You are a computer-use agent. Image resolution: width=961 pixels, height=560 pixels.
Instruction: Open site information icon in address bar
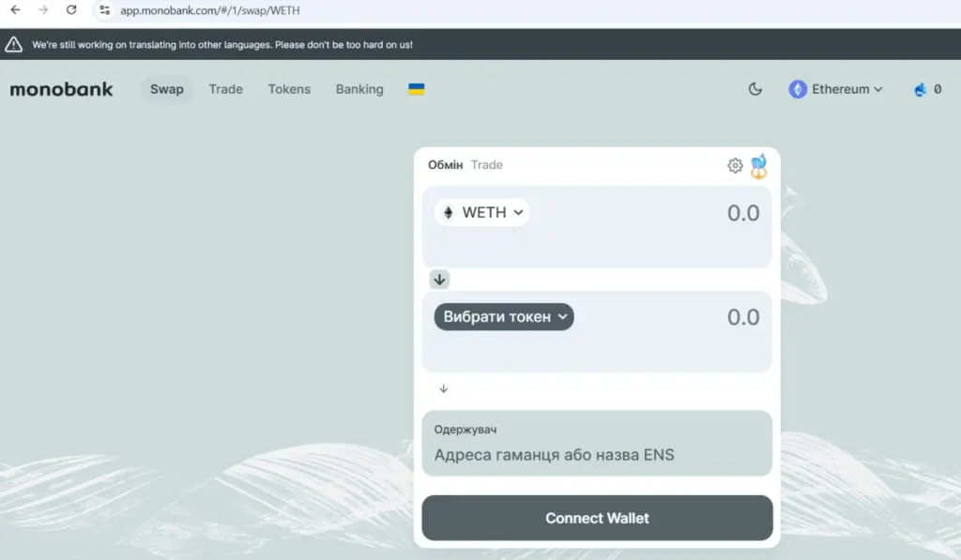[105, 10]
